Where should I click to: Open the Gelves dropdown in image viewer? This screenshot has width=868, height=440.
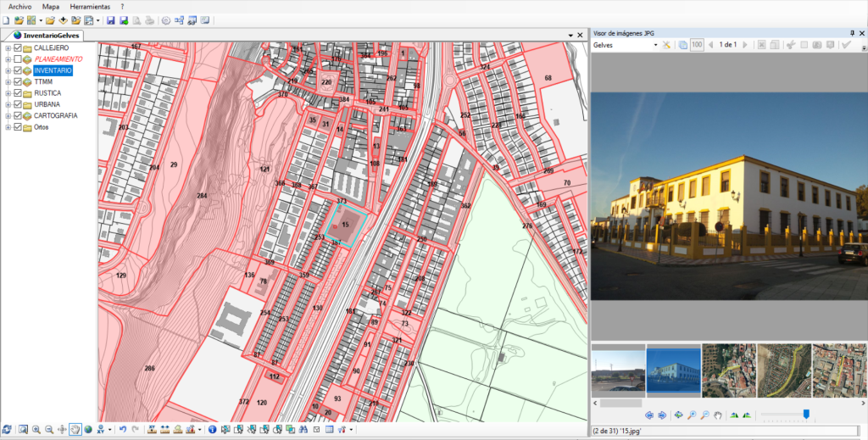pos(655,45)
